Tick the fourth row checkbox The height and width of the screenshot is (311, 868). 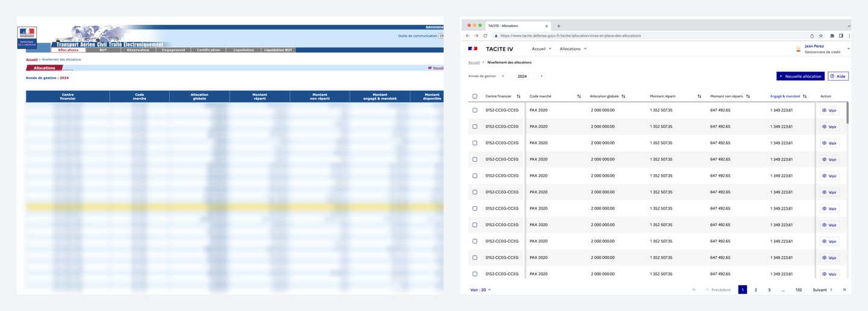[x=474, y=159]
